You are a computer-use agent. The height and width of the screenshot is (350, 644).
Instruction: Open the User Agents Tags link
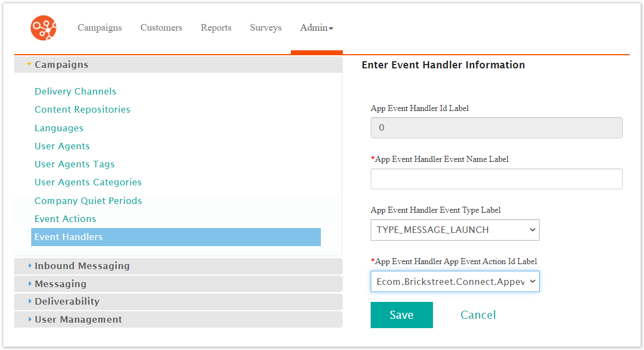[x=74, y=164]
